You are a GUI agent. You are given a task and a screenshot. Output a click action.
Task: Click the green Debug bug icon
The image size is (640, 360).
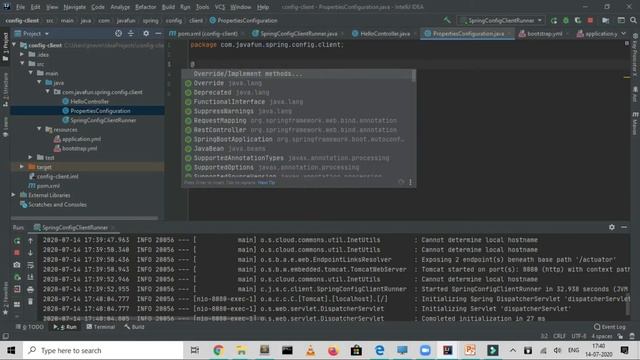point(566,20)
